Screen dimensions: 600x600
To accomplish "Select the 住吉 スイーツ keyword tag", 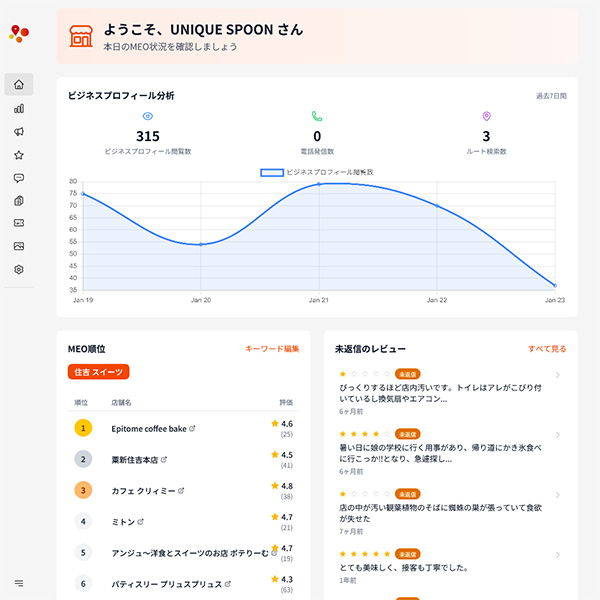I will pyautogui.click(x=99, y=372).
